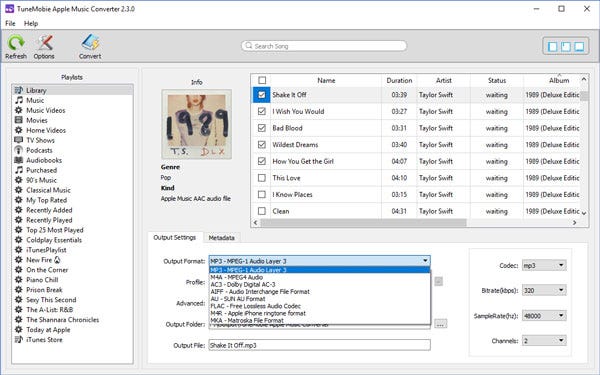Click 90's Music playlist gear icon
The width and height of the screenshot is (600, 375).
click(x=18, y=180)
